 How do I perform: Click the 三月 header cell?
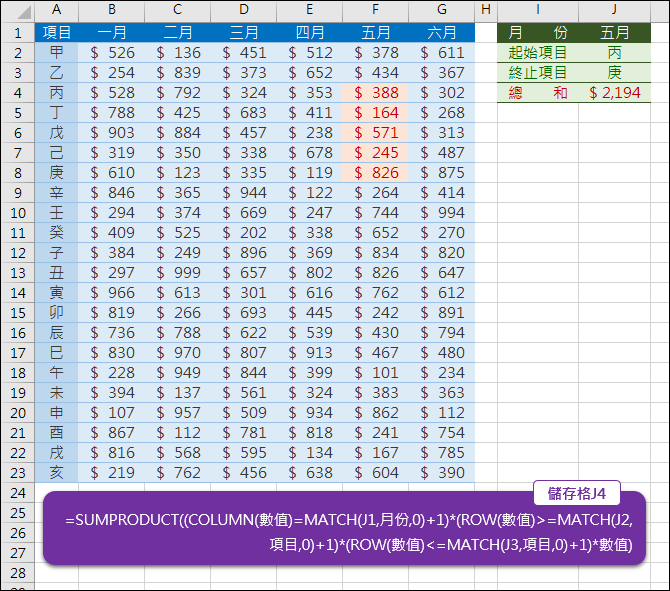(244, 32)
